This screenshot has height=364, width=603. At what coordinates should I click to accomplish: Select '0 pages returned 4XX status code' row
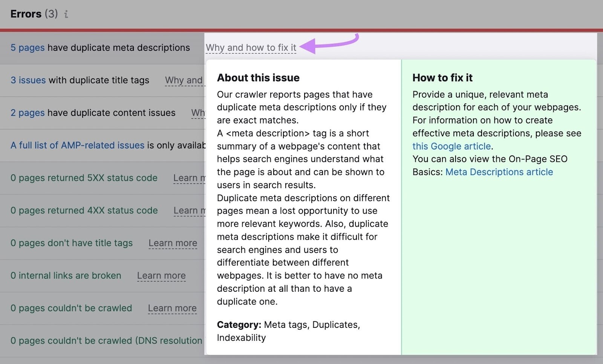pyautogui.click(x=84, y=211)
